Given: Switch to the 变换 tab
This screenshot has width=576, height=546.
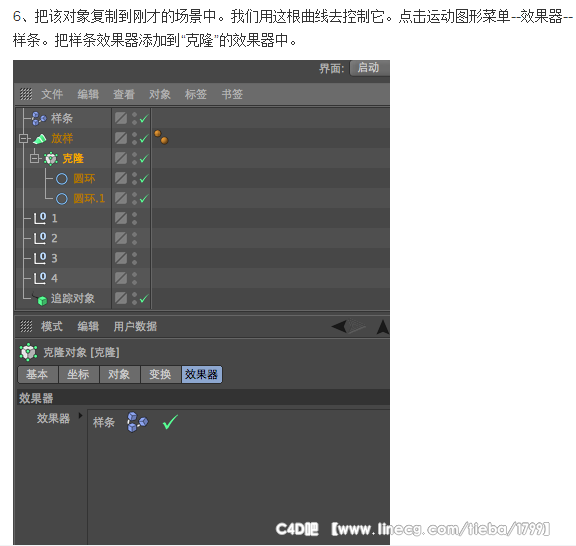Looking at the screenshot, I should point(161,374).
